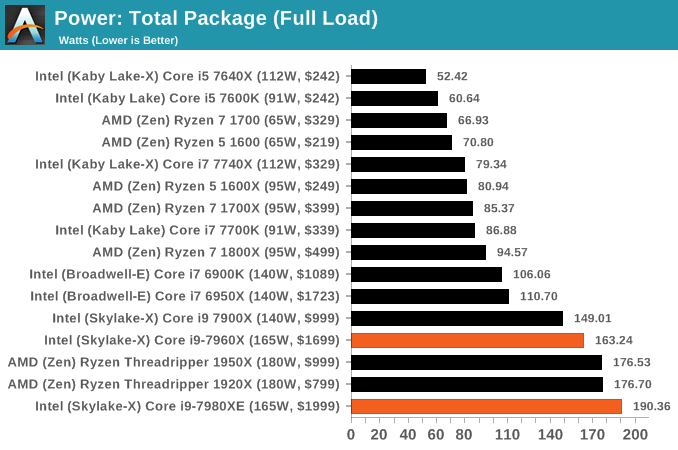Click the Core i5 7640X black bar
Viewport: 678px width, 450px height.
(388, 77)
